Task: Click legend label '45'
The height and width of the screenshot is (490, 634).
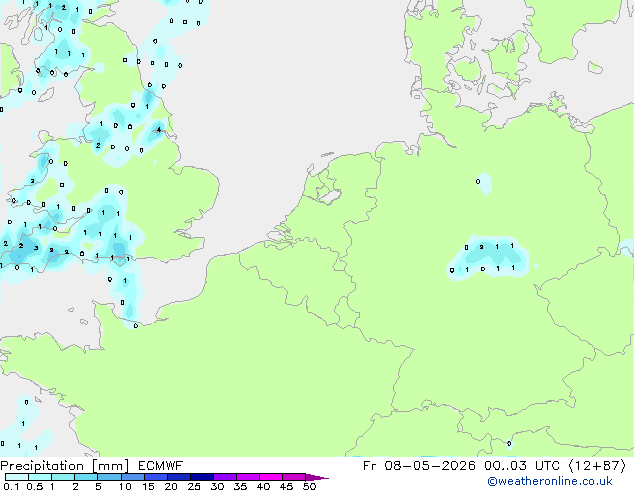Action: (x=286, y=486)
